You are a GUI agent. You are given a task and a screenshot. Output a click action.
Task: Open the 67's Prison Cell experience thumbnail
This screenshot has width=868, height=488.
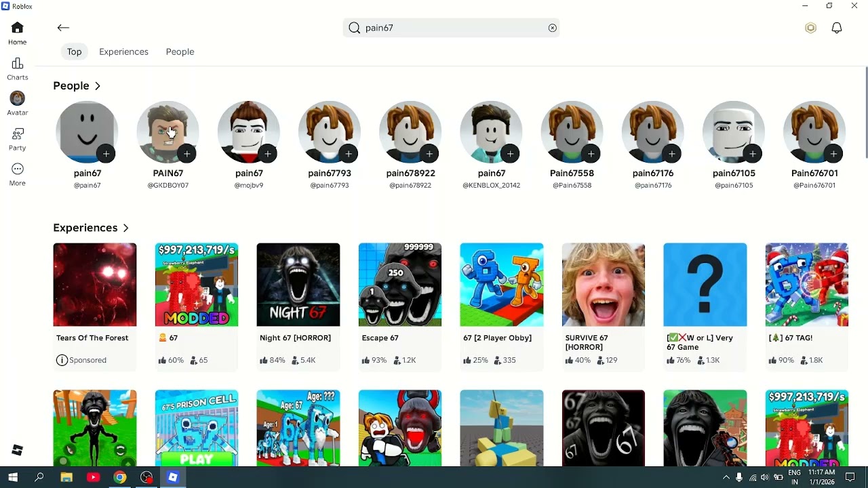(197, 428)
